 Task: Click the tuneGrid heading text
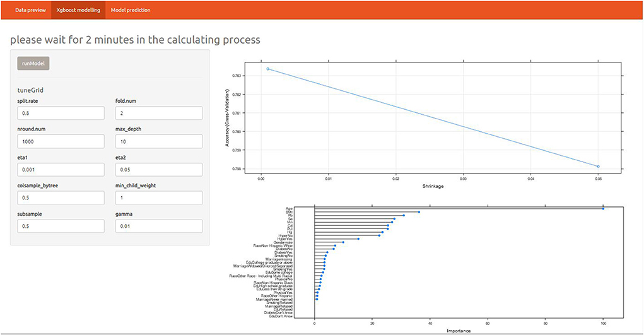tap(30, 90)
